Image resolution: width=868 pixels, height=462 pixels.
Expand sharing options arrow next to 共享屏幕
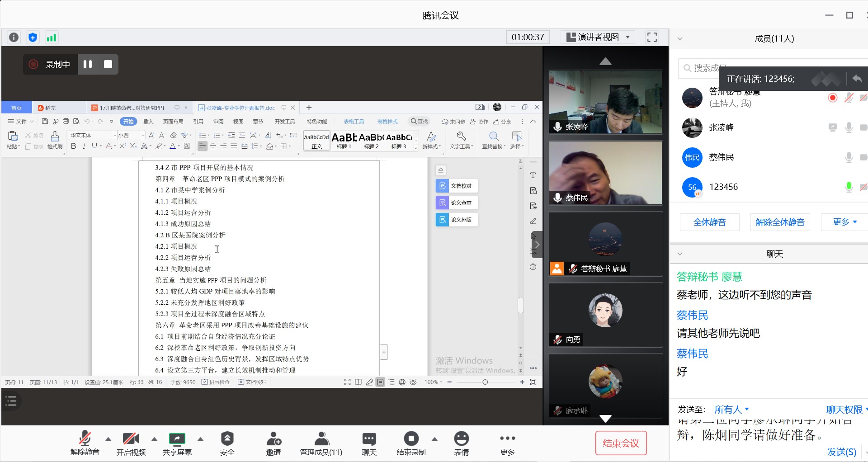point(200,439)
